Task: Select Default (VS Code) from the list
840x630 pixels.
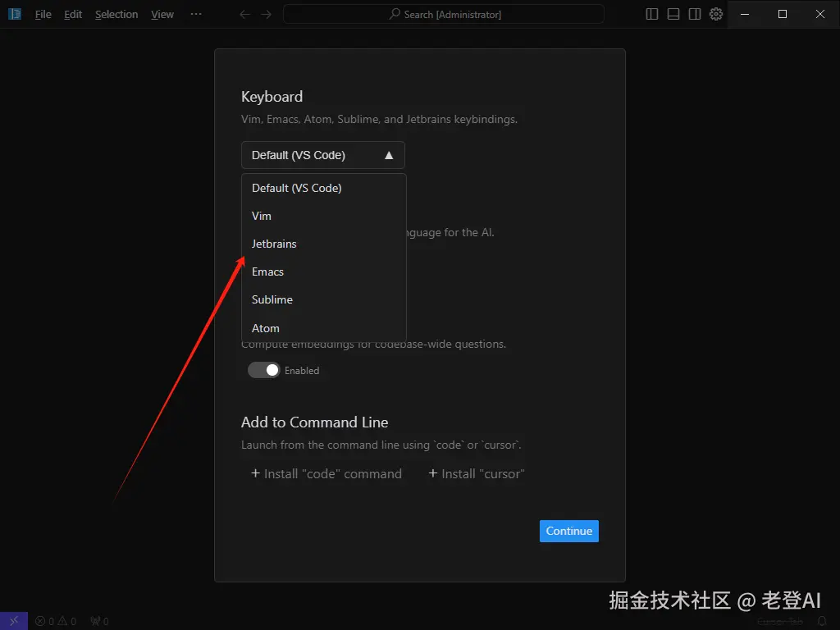Action: [323, 188]
